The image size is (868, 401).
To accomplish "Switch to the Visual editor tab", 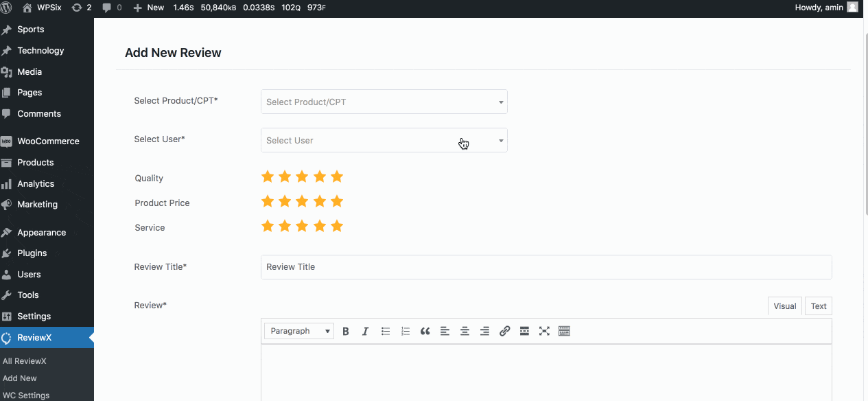I will pos(784,306).
